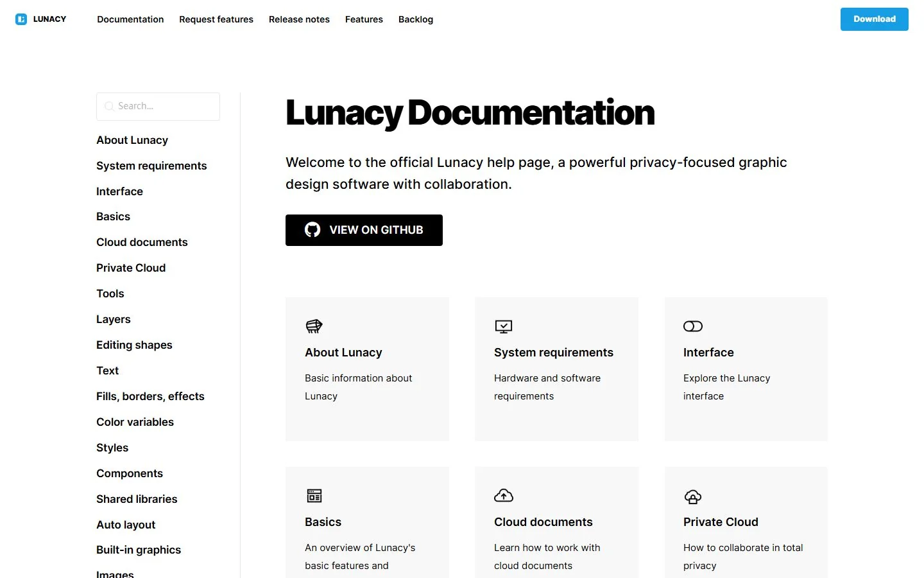The height and width of the screenshot is (578, 924).
Task: Go to Components in the sidebar
Action: coord(130,473)
